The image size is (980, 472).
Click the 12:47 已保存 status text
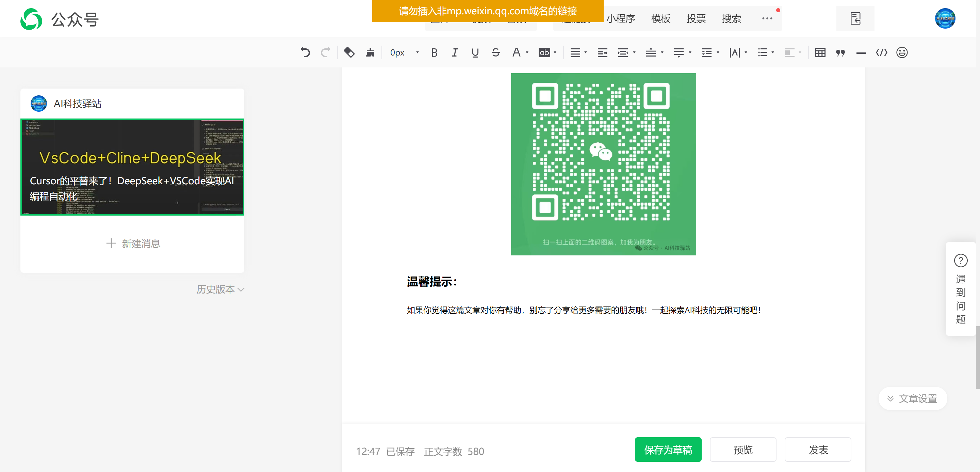point(385,452)
